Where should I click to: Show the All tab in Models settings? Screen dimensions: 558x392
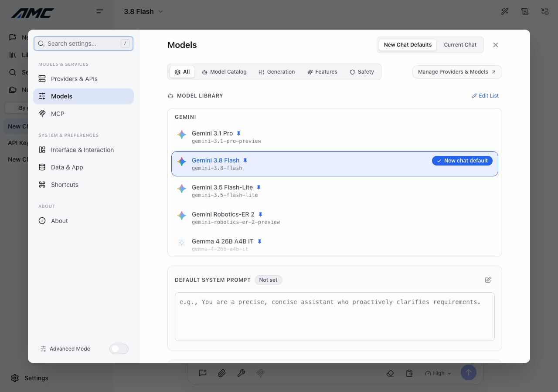(182, 72)
